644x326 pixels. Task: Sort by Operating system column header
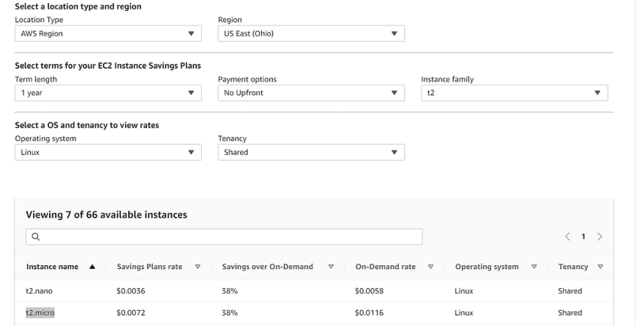(x=487, y=267)
